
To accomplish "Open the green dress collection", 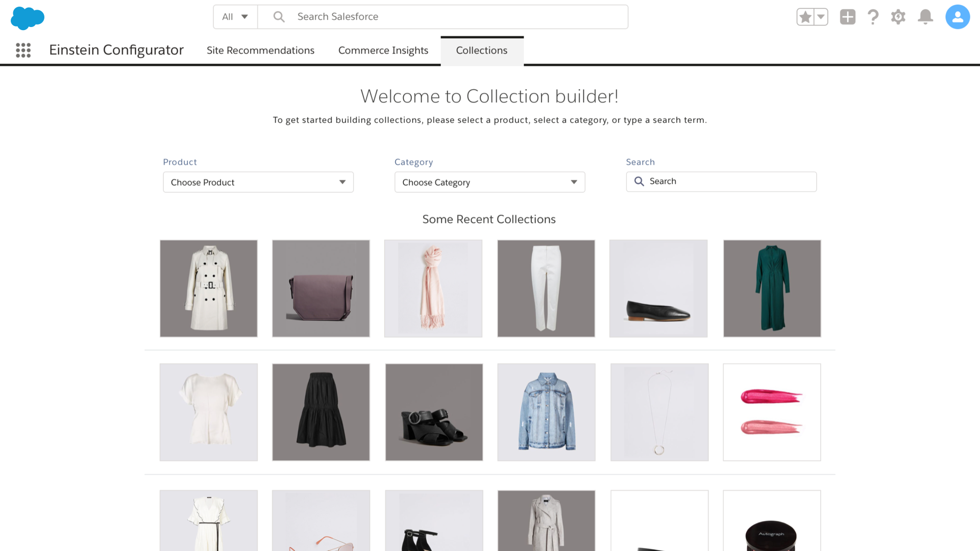I will click(772, 288).
